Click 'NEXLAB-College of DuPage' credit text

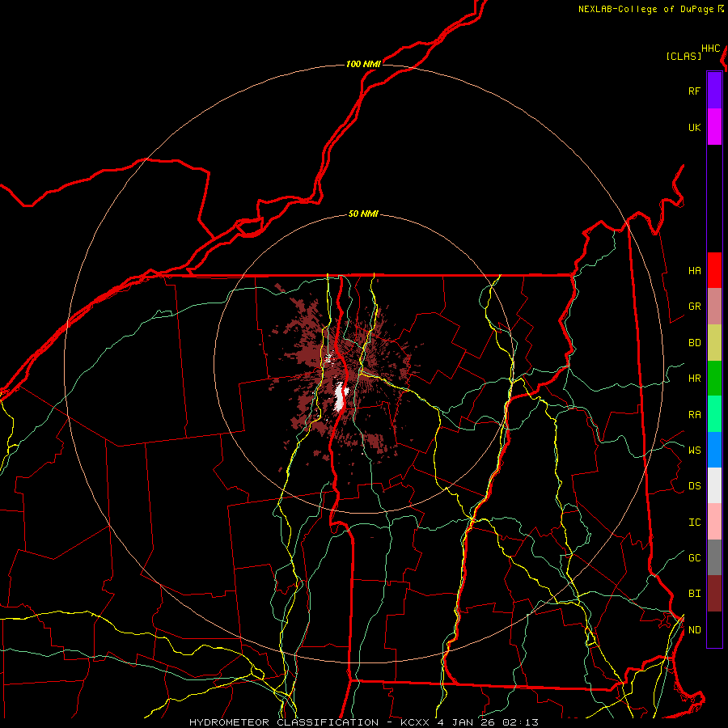(645, 9)
